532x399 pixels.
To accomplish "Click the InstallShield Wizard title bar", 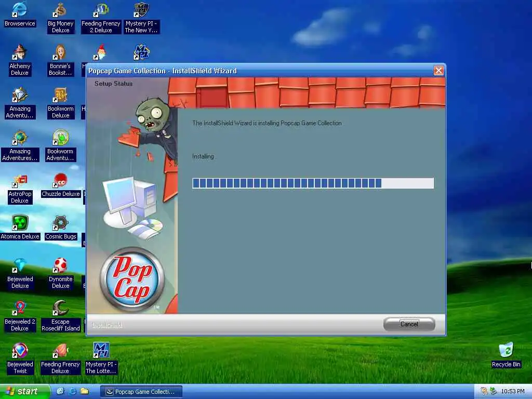I will point(260,71).
